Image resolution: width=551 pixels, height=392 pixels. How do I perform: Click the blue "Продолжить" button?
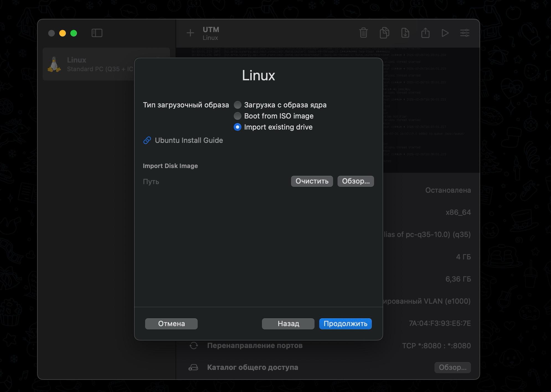(345, 324)
